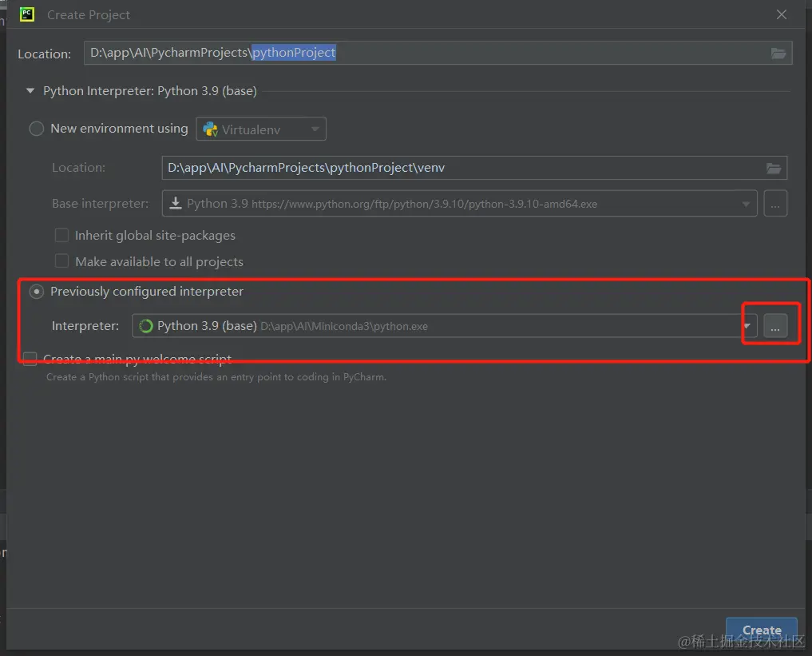
Task: Collapse the Python Interpreter section
Action: coord(30,90)
